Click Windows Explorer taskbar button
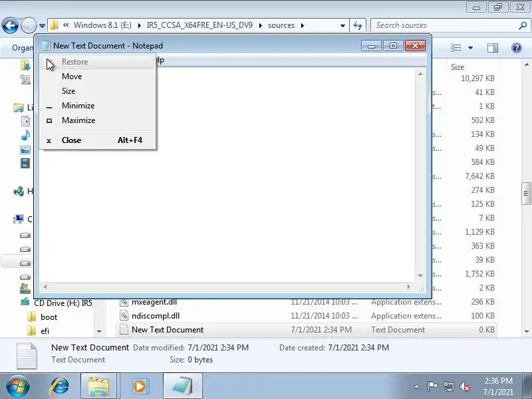The height and width of the screenshot is (399, 532). pyautogui.click(x=98, y=386)
